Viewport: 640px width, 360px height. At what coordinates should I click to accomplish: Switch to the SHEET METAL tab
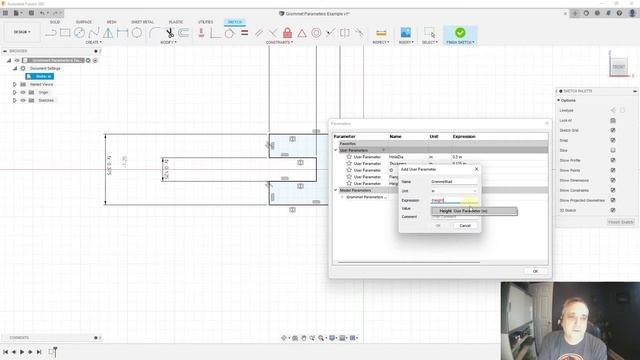(142, 22)
